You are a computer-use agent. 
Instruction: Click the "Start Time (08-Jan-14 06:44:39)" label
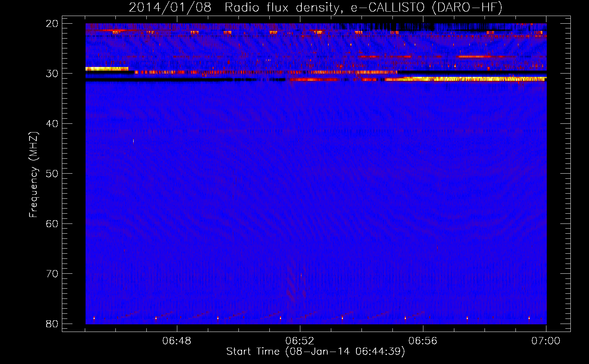[316, 352]
